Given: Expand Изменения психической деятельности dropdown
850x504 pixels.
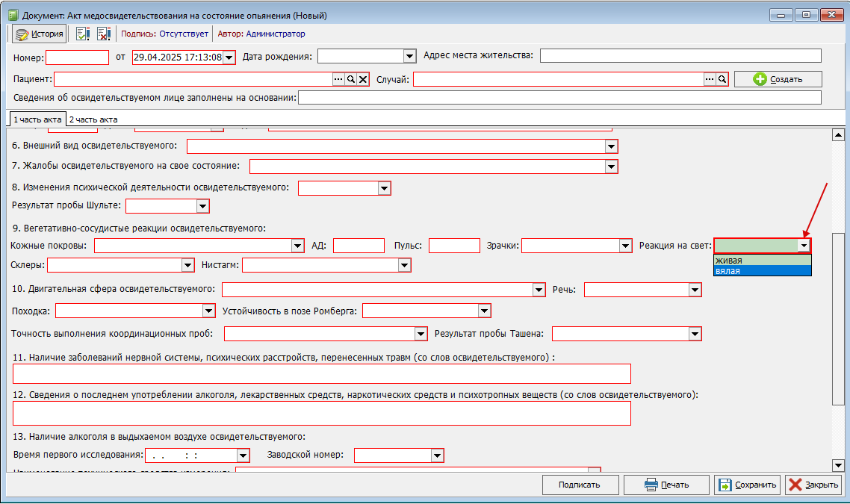Looking at the screenshot, I should pos(384,188).
